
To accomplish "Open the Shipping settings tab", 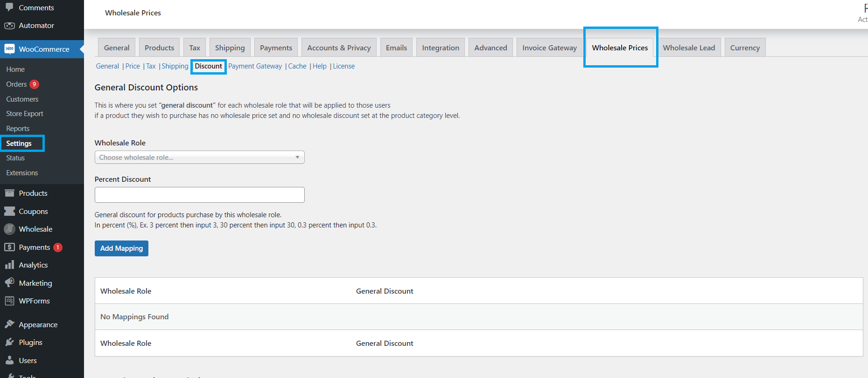I will point(230,48).
